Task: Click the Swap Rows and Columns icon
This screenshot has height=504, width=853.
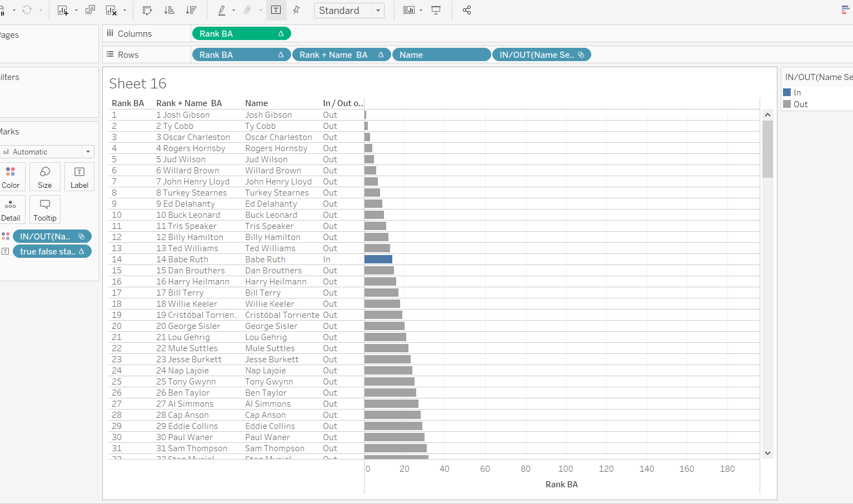Action: click(x=147, y=11)
